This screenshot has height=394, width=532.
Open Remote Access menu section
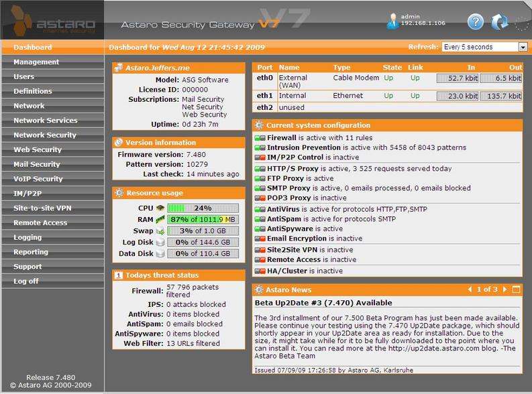pos(52,222)
